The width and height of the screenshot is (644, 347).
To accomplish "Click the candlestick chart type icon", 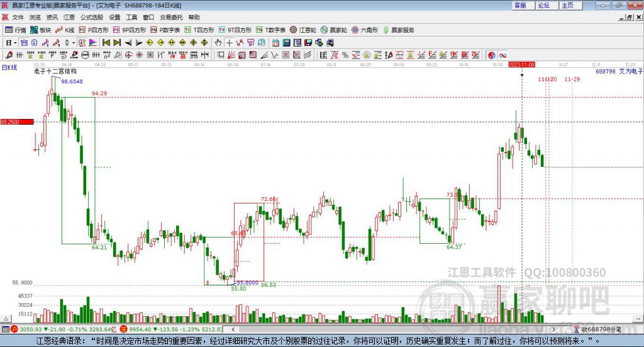I will (x=67, y=43).
